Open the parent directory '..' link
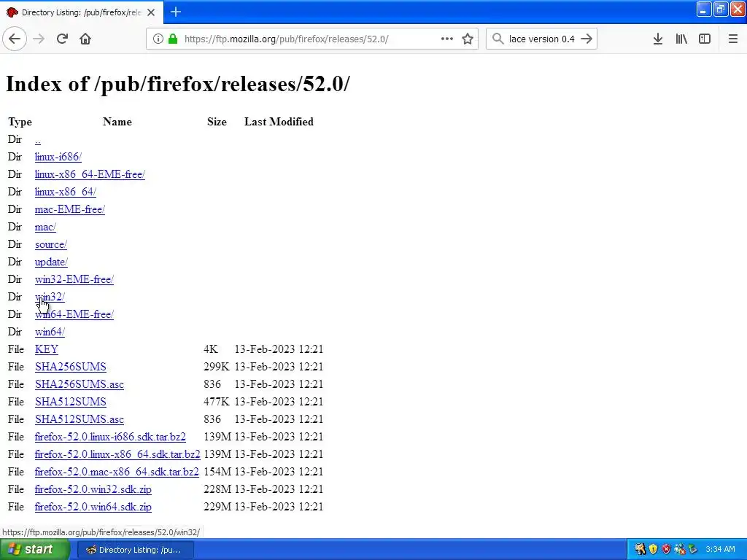 (38, 140)
